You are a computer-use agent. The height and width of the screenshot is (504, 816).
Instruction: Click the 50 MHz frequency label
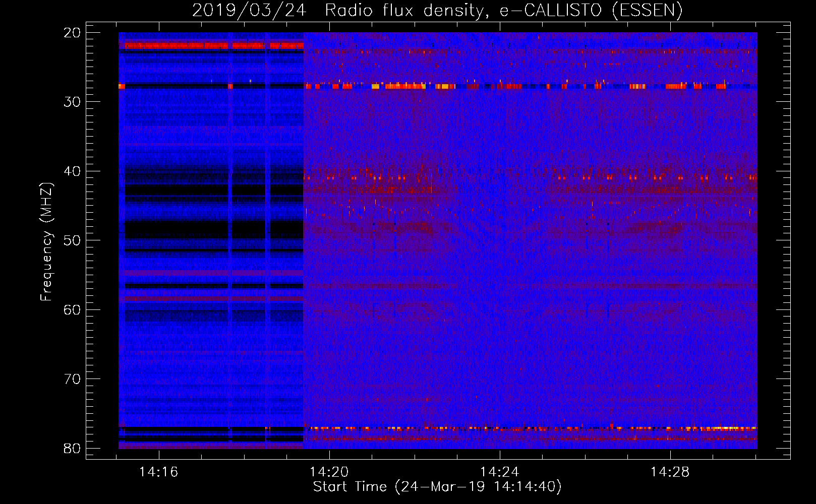(73, 240)
